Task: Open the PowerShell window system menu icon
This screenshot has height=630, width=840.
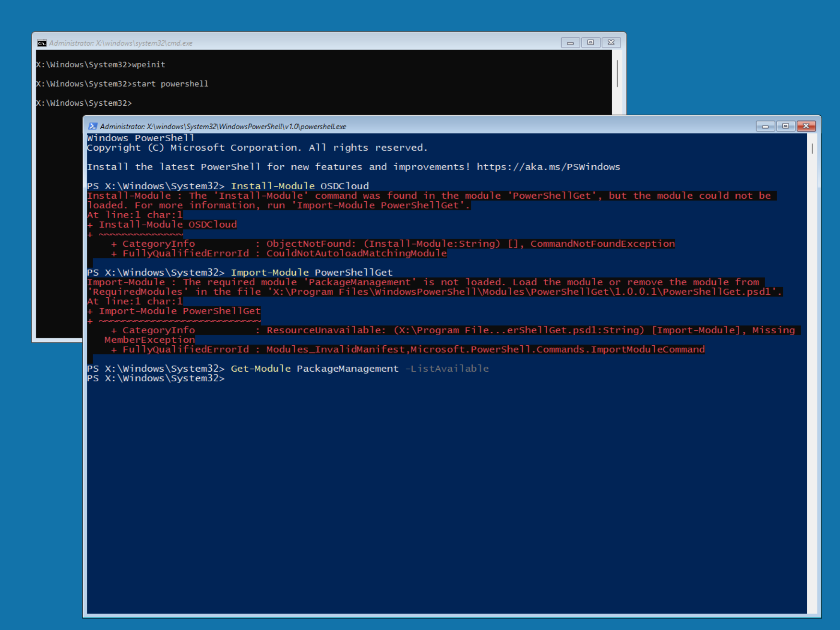Action: (x=92, y=126)
